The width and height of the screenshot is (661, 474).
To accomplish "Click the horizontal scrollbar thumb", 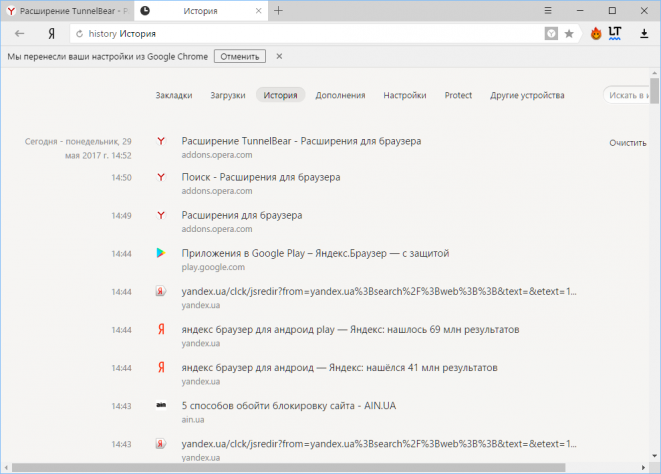I will (288, 468).
